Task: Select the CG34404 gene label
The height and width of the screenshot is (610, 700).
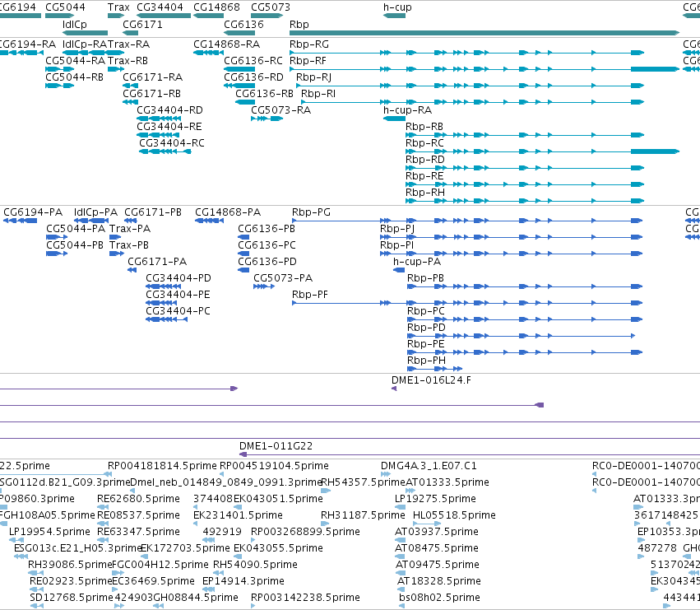Action: point(160,7)
